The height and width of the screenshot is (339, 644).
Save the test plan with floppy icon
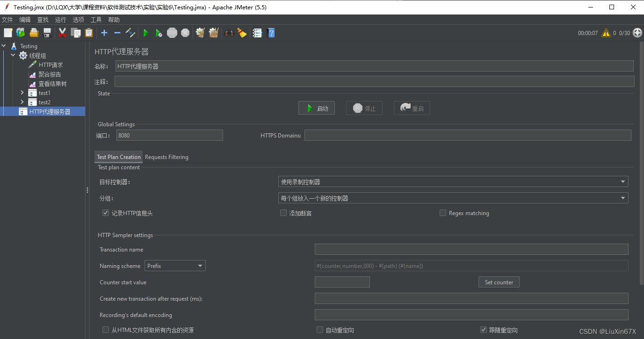tap(47, 33)
